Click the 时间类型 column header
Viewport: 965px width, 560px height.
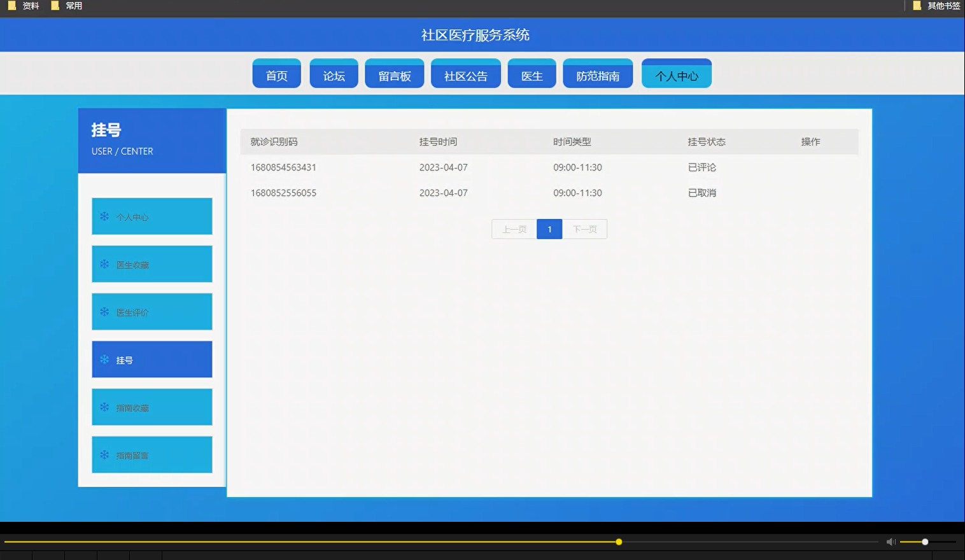click(x=572, y=142)
